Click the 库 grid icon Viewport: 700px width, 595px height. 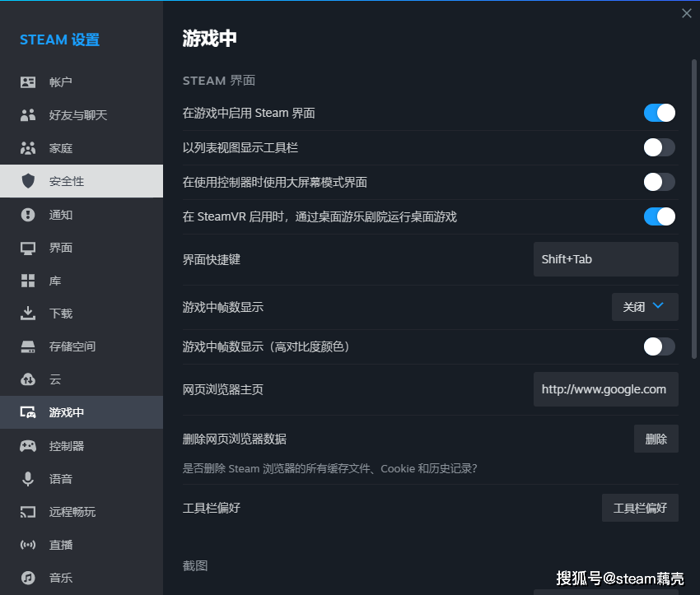pyautogui.click(x=28, y=281)
